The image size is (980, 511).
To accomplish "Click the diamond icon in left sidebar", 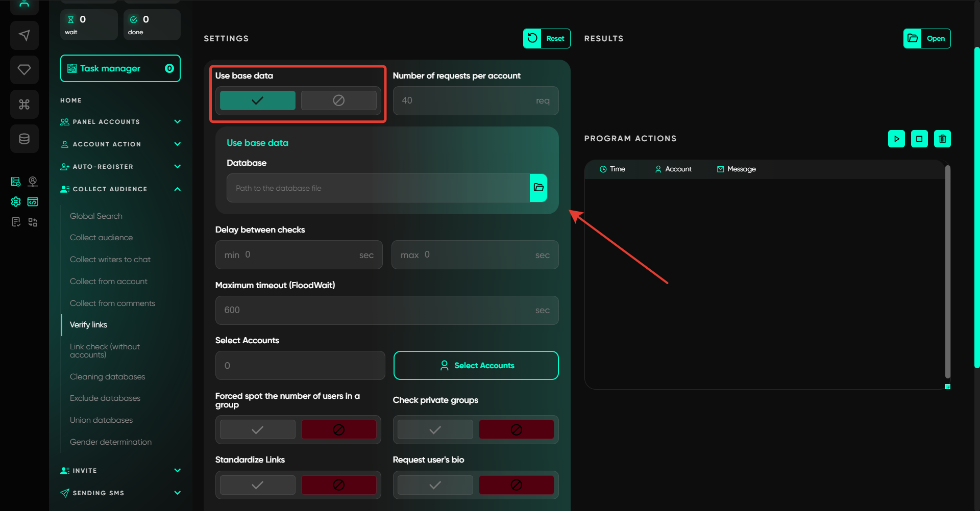I will pyautogui.click(x=24, y=69).
